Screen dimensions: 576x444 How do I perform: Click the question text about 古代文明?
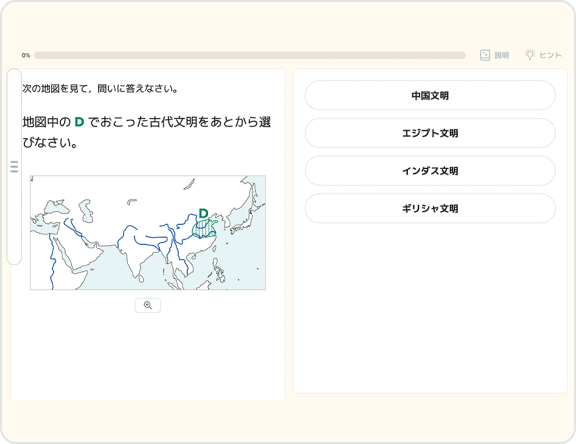[147, 132]
